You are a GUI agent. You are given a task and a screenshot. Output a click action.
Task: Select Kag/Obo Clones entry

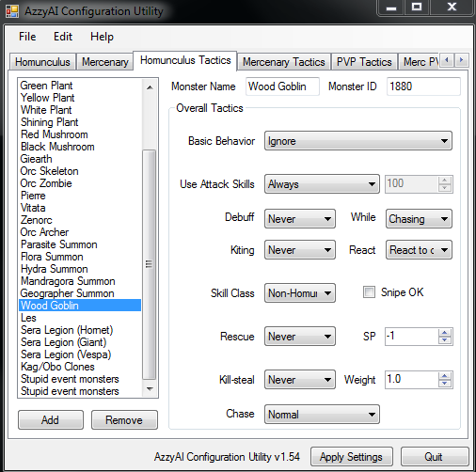click(80, 367)
